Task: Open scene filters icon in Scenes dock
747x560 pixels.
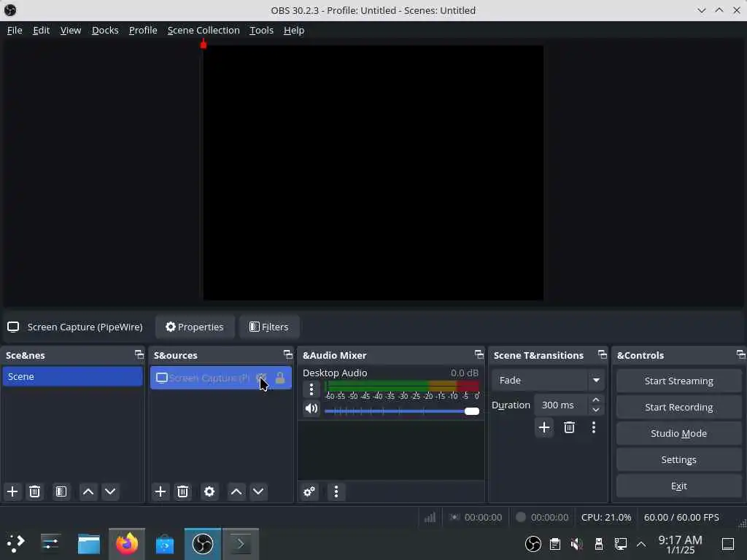Action: (x=61, y=491)
